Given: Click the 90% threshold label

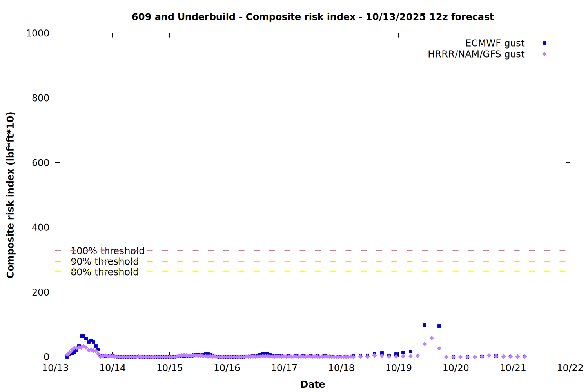Looking at the screenshot, I should pos(105,261).
